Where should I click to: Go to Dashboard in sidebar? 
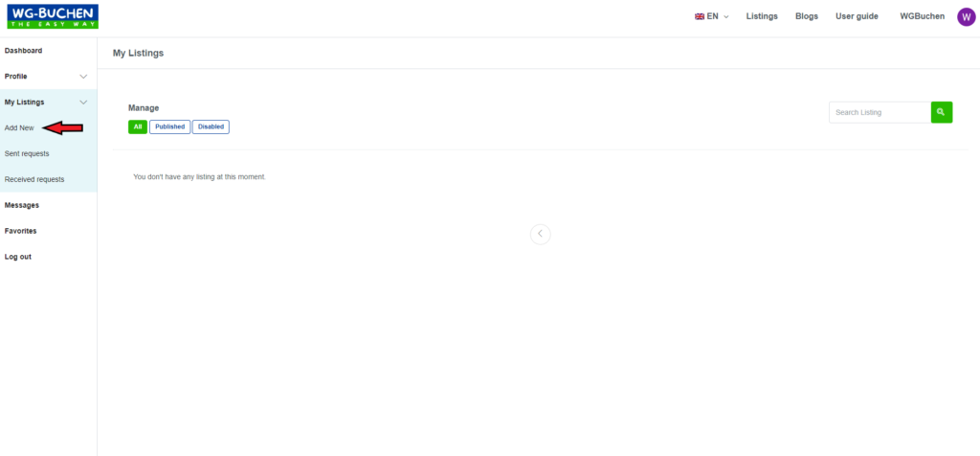point(23,51)
